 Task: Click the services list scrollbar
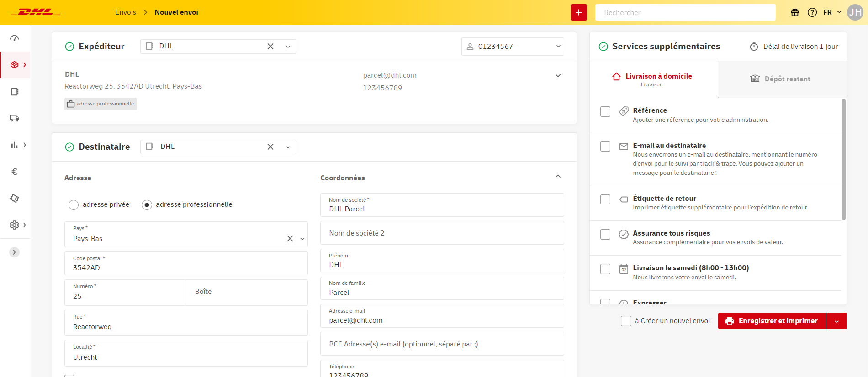(843, 160)
